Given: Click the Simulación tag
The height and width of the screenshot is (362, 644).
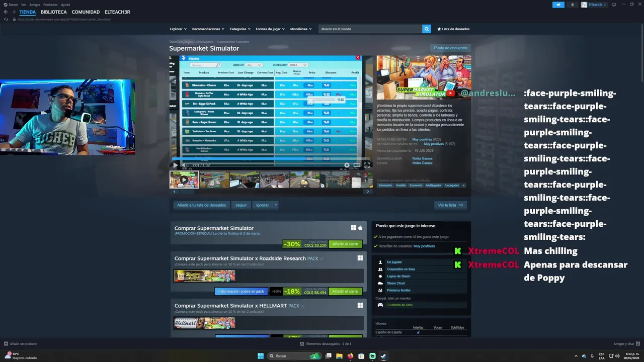Looking at the screenshot, I should [385, 185].
